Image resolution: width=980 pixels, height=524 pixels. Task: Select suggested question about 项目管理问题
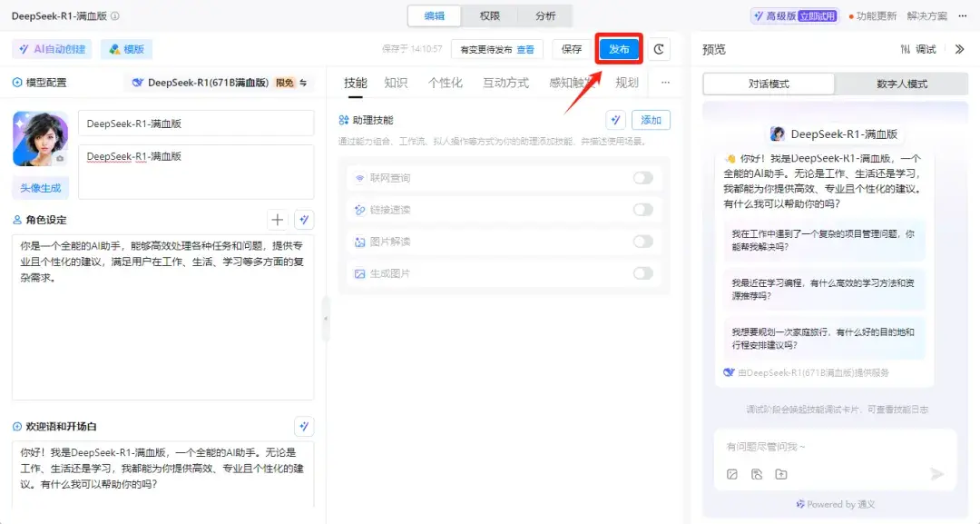pyautogui.click(x=824, y=240)
